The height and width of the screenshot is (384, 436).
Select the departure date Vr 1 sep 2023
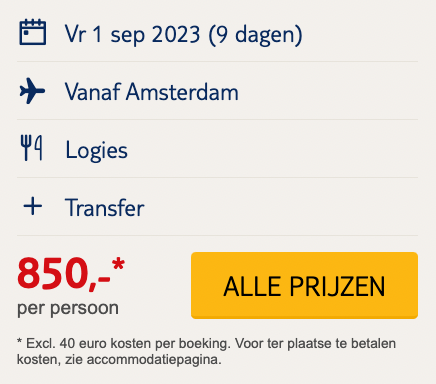133,34
